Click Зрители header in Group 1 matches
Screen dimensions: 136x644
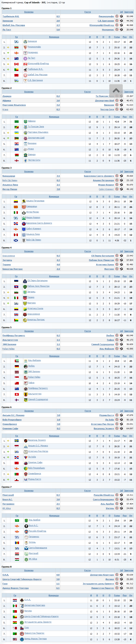coord(129,12)
